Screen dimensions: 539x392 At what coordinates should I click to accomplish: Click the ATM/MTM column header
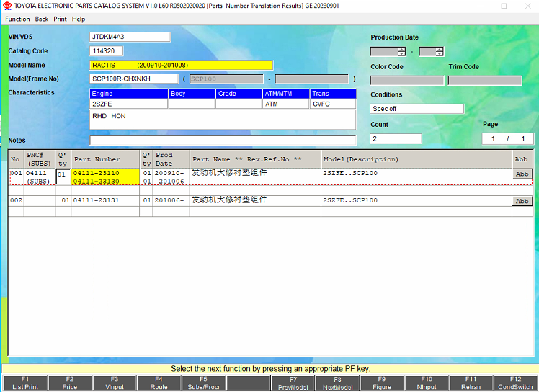[x=285, y=94]
